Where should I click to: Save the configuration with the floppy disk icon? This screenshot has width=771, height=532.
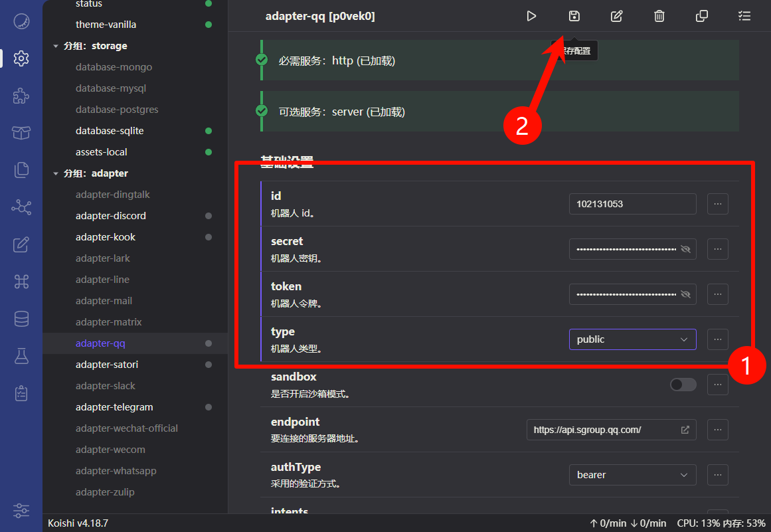pyautogui.click(x=574, y=16)
